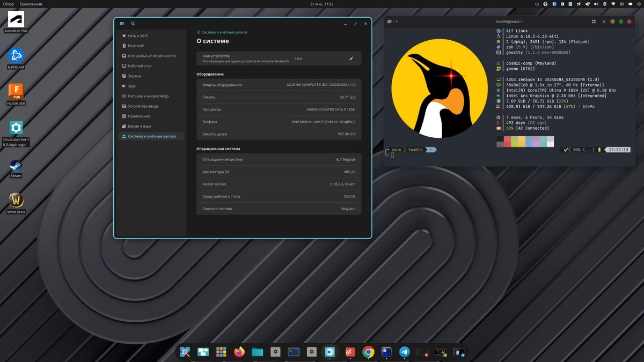Launch Firefox from the dock
The height and width of the screenshot is (362, 644).
click(239, 352)
